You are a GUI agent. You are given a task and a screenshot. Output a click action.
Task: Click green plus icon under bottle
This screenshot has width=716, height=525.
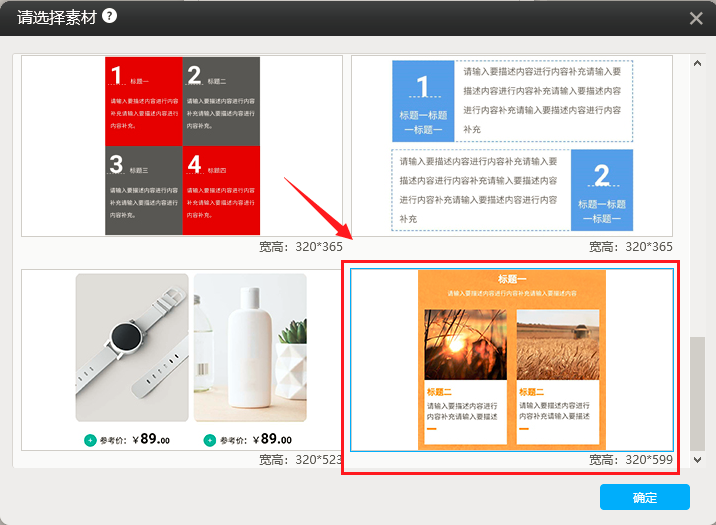pos(209,440)
